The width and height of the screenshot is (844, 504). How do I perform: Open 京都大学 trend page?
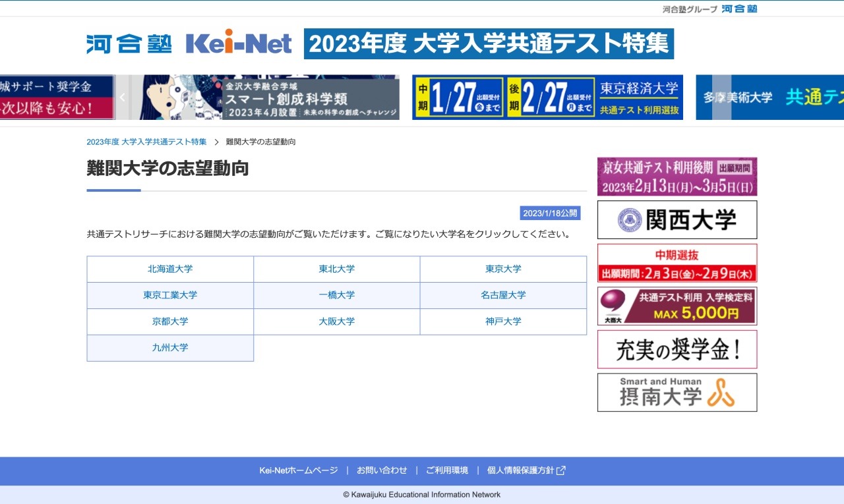(x=170, y=322)
